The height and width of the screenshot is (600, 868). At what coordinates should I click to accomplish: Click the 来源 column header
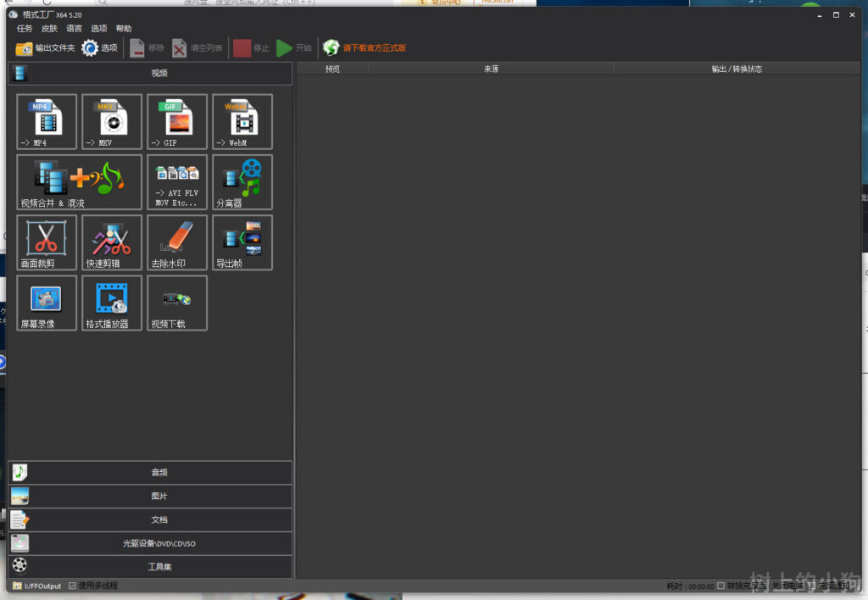point(491,69)
